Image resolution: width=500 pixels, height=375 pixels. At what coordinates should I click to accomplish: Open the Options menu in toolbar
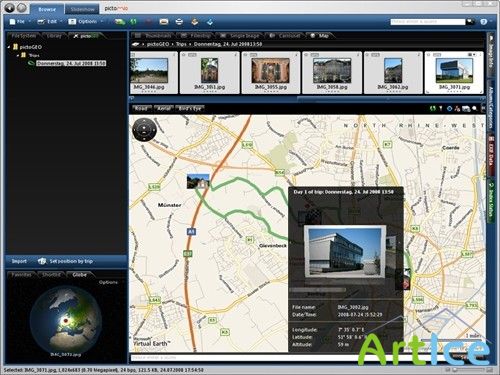pos(83,22)
